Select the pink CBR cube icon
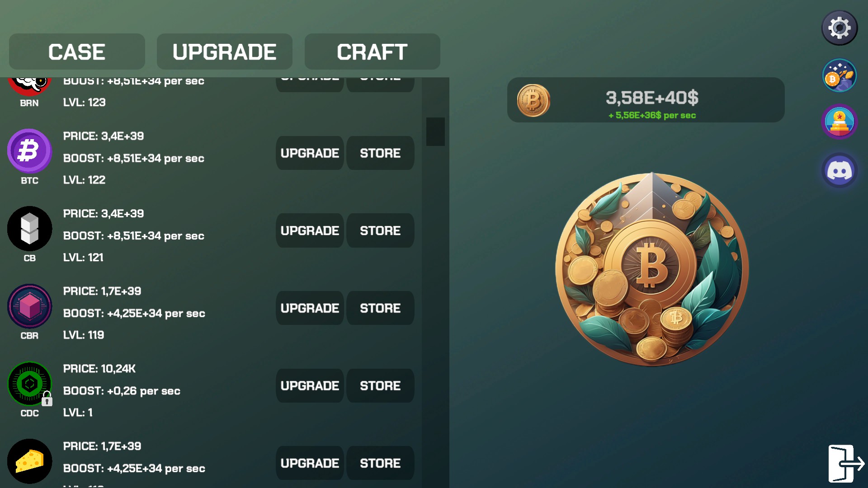This screenshot has width=868, height=488. click(x=29, y=306)
